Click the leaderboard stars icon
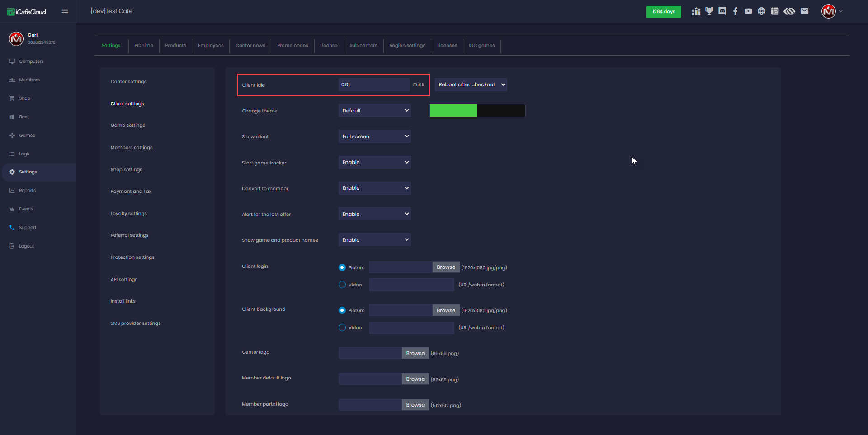The image size is (868, 435). [x=696, y=11]
